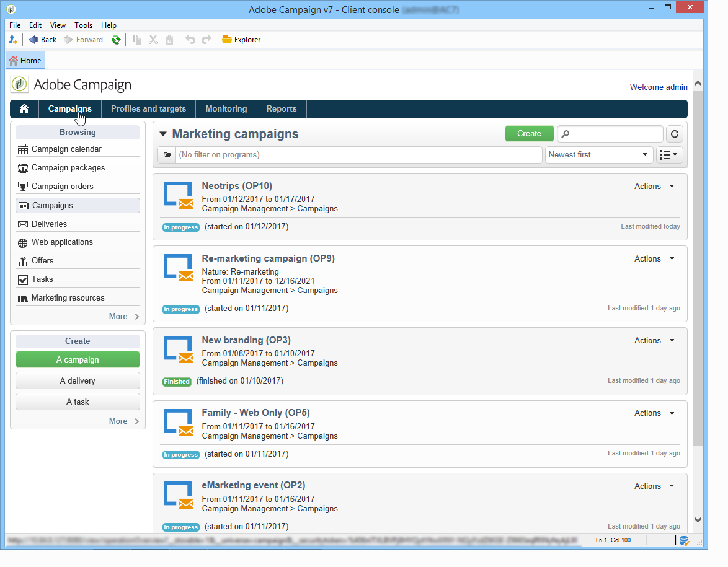Open the Tools menu
Viewport: 728px width, 567px height.
click(83, 25)
